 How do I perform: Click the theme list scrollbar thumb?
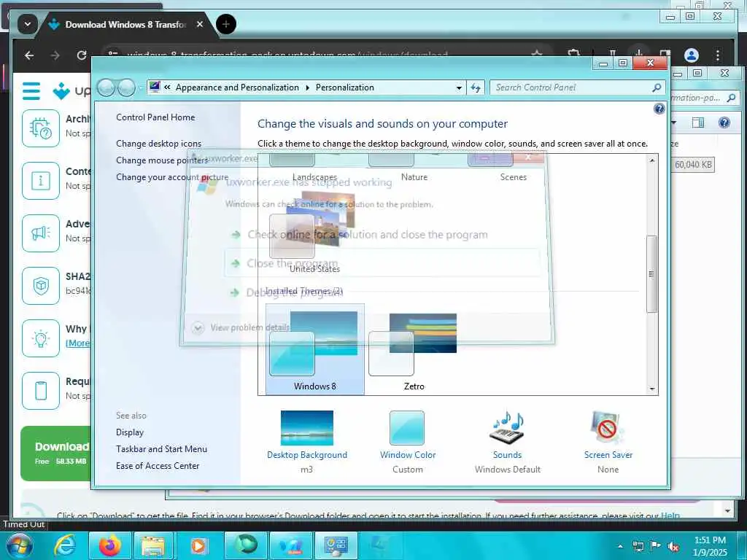point(651,274)
